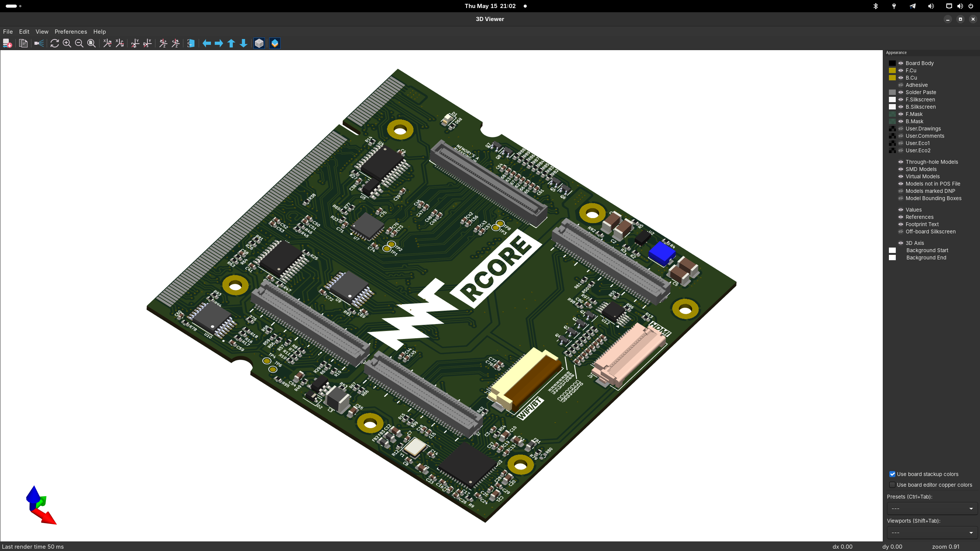Toggle appearance manager layers icon

(x=275, y=43)
